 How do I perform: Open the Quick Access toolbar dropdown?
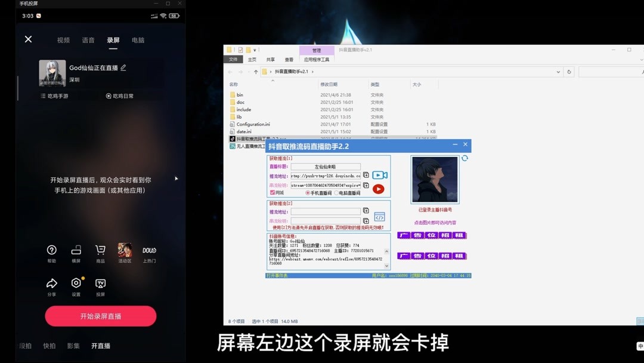coord(253,50)
